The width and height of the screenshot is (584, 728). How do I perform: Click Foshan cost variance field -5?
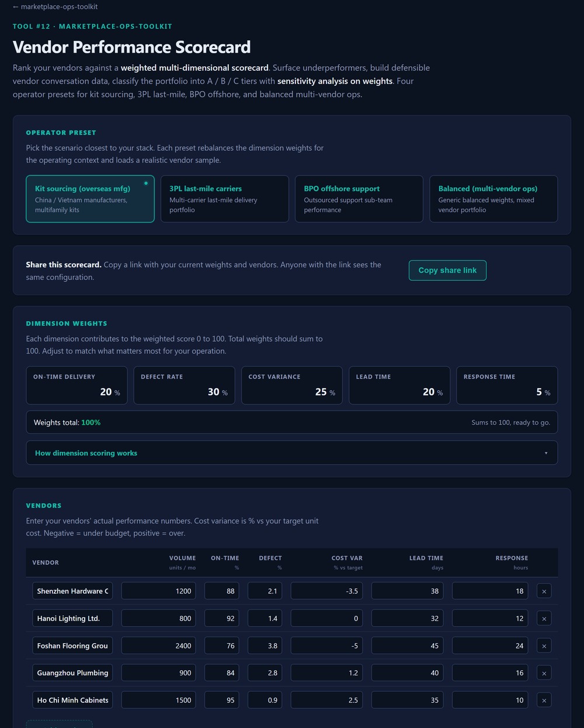[326, 646]
